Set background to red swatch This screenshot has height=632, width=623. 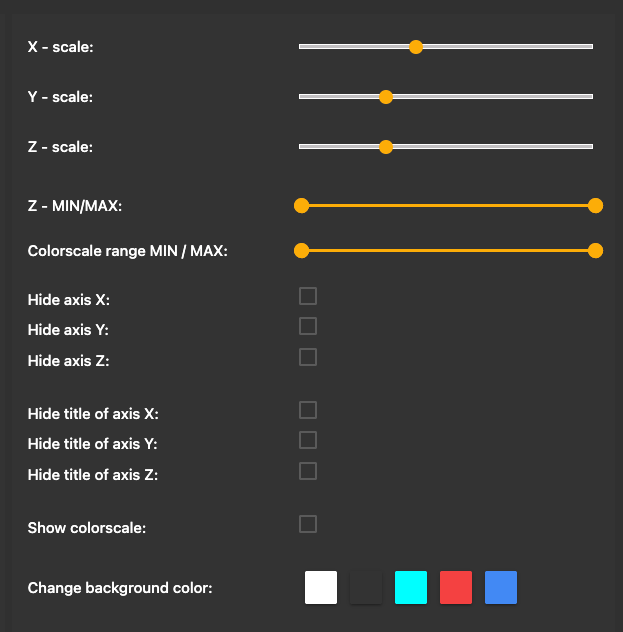tap(456, 587)
